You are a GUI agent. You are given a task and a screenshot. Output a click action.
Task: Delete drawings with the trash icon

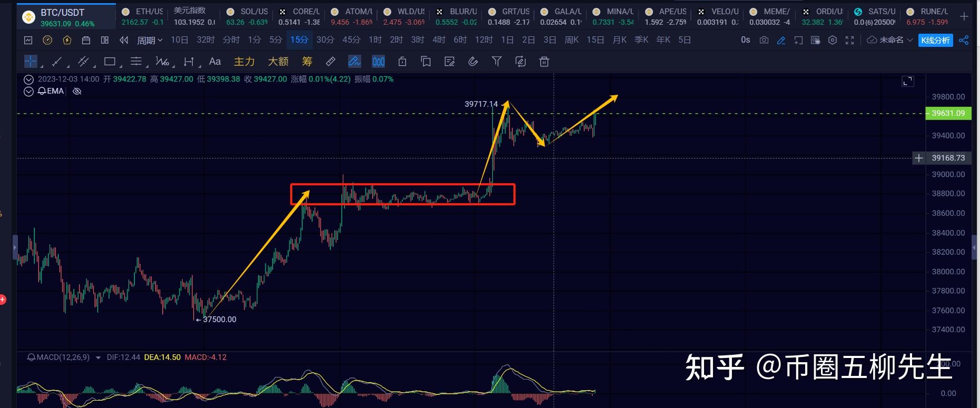coord(545,62)
